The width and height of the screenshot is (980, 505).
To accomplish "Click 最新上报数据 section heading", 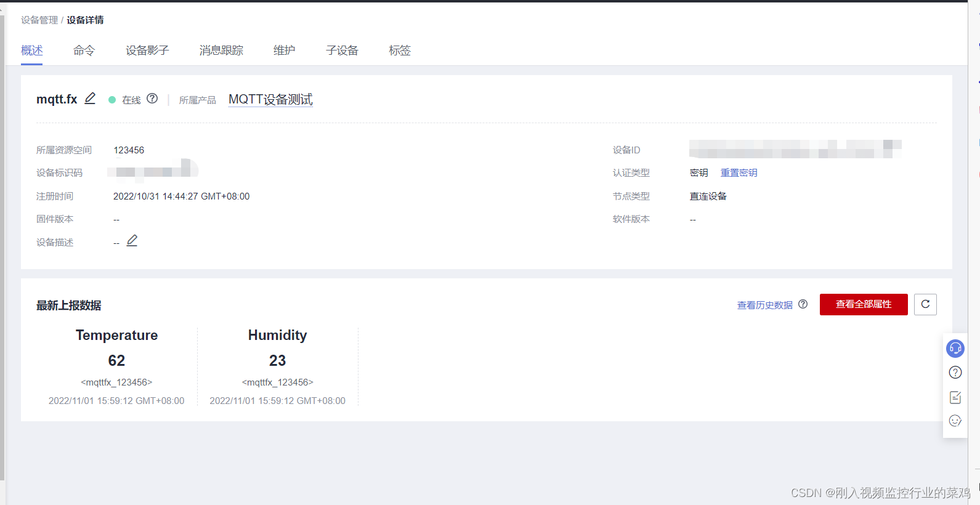I will 69,305.
